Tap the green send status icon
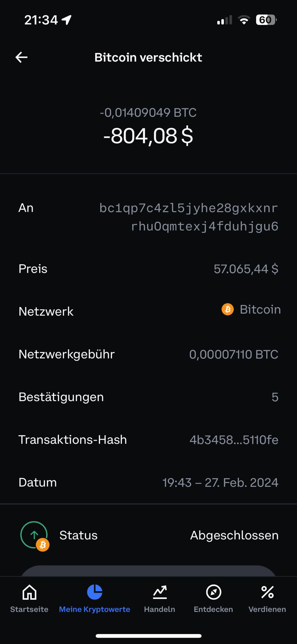 tap(34, 535)
